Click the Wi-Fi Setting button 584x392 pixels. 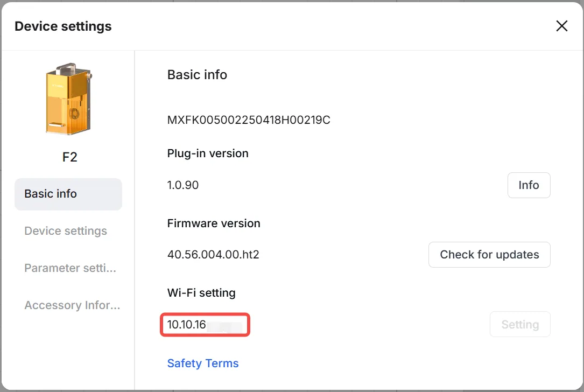[x=520, y=324]
